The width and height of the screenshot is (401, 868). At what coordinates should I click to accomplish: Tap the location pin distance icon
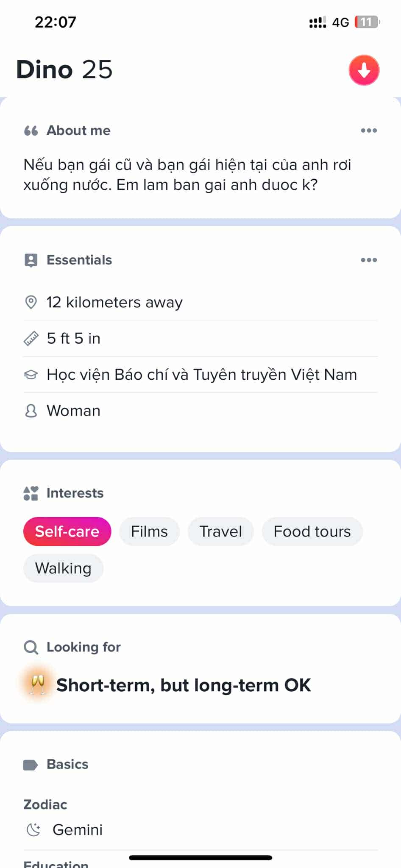point(31,302)
